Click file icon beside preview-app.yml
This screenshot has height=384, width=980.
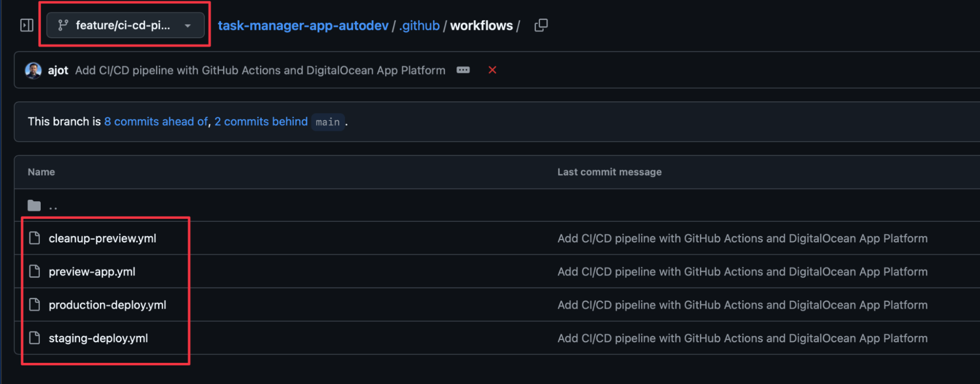(x=34, y=271)
